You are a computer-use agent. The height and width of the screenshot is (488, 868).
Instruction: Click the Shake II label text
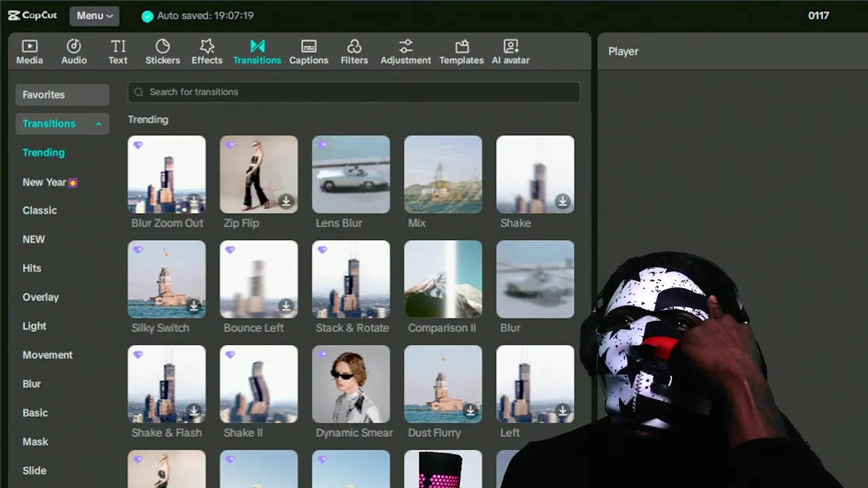pyautogui.click(x=243, y=433)
